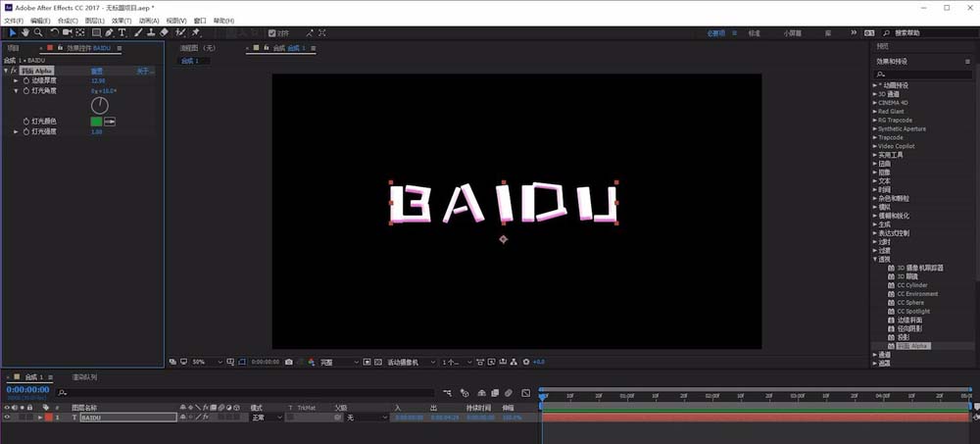The image size is (980, 444).
Task: Open the green 灯光颜色 color swatch
Action: pyautogui.click(x=96, y=122)
